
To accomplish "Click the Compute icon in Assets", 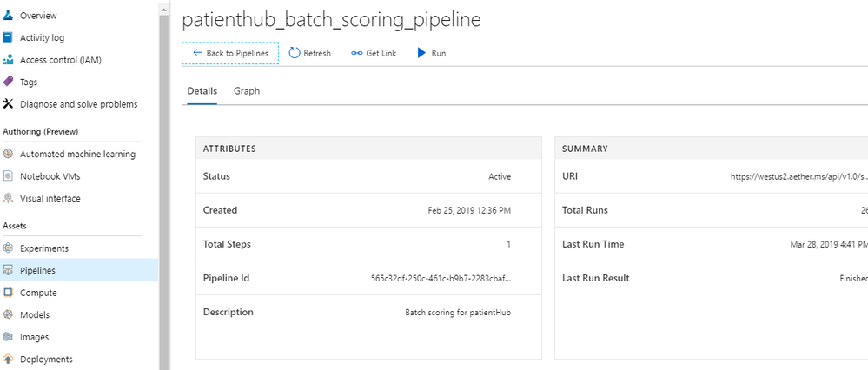I will [9, 293].
